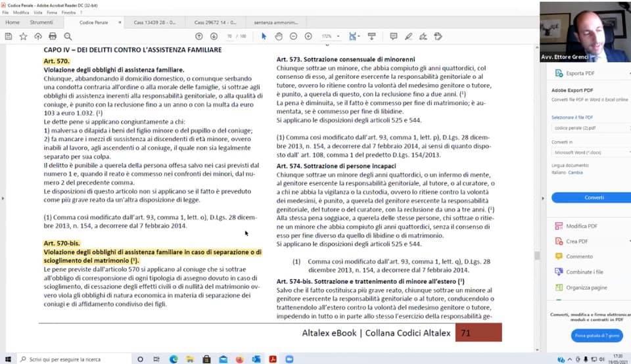Open Zoom from the taskbar

click(x=289, y=359)
